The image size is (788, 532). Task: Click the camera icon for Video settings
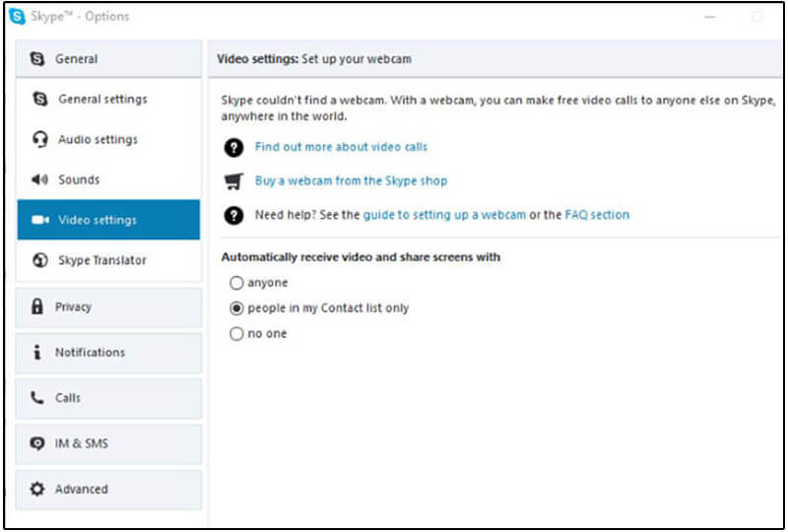click(40, 220)
